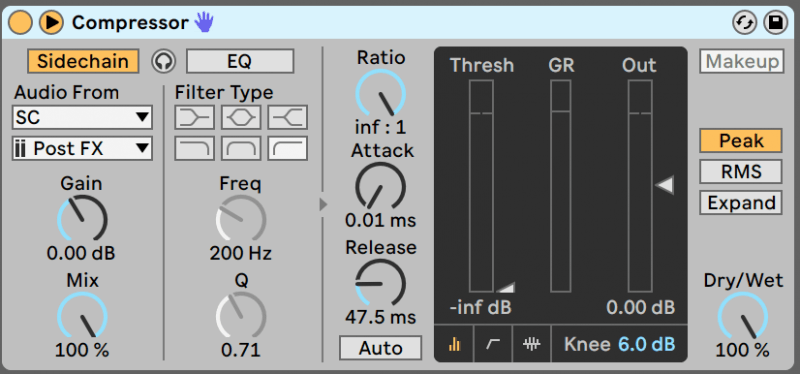800x374 pixels.
Task: Click the purple hand icon beside the Compressor title
Action: click(x=205, y=22)
